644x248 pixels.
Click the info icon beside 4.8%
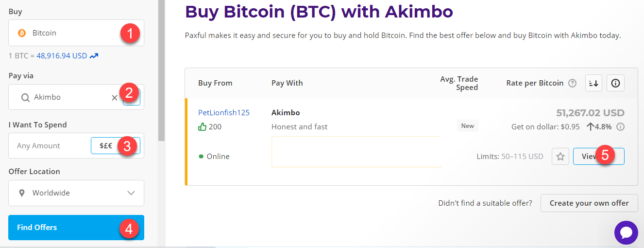coord(620,127)
